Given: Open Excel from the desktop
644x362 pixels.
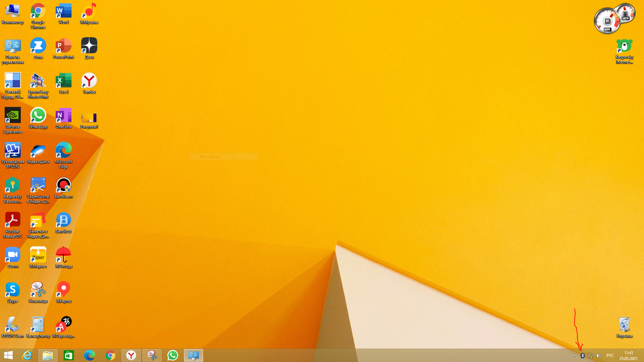Looking at the screenshot, I should coord(63,84).
